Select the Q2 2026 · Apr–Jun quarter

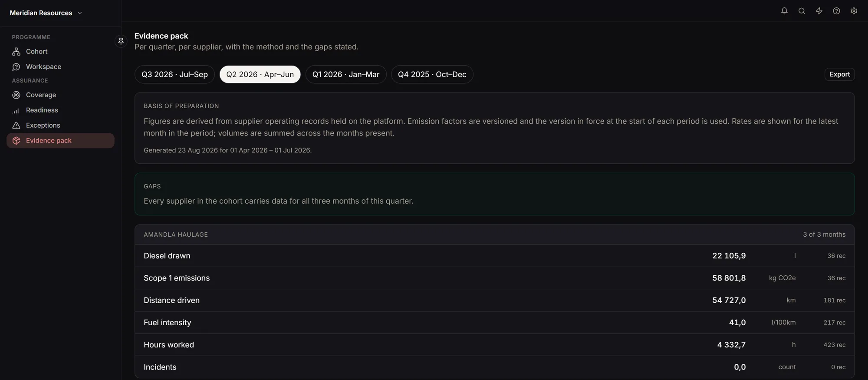pyautogui.click(x=260, y=74)
